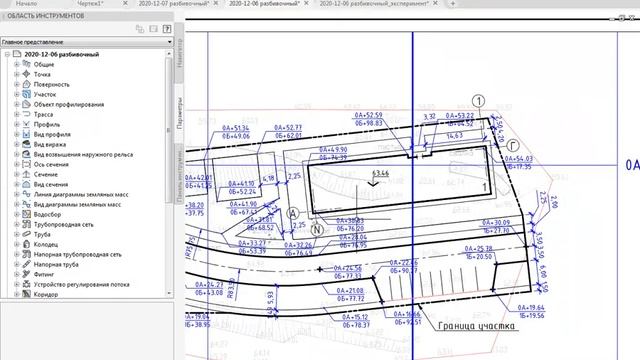
Task: Add a new drawing tab with plus
Action: (452, 3)
